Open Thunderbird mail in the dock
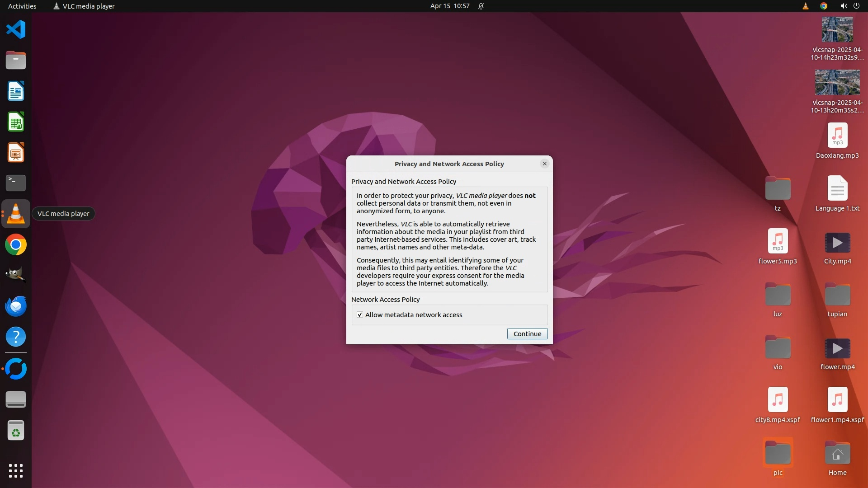868x488 pixels. coord(16,306)
